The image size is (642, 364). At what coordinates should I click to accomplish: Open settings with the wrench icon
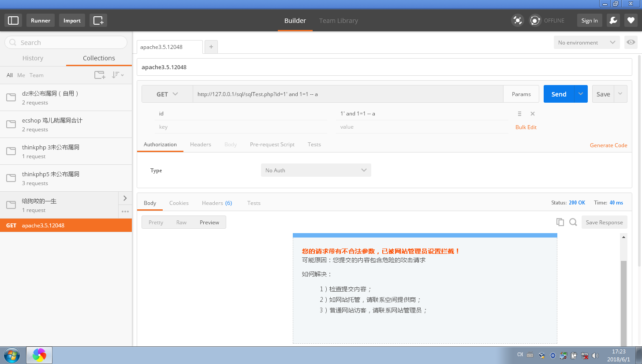(x=613, y=20)
